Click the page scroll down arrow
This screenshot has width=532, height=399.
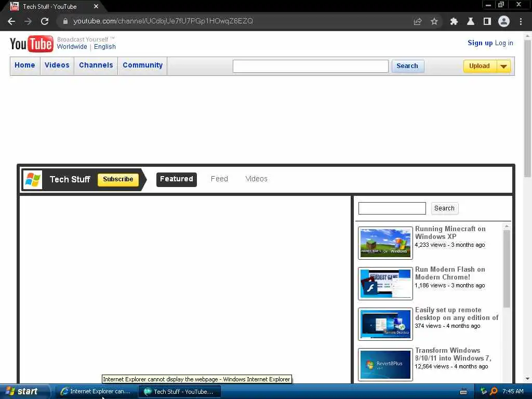point(527,379)
